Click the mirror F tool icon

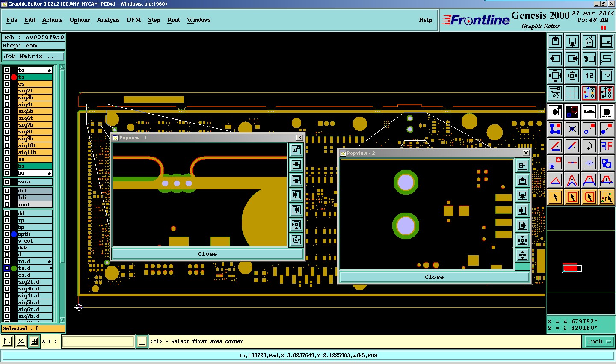[607, 146]
